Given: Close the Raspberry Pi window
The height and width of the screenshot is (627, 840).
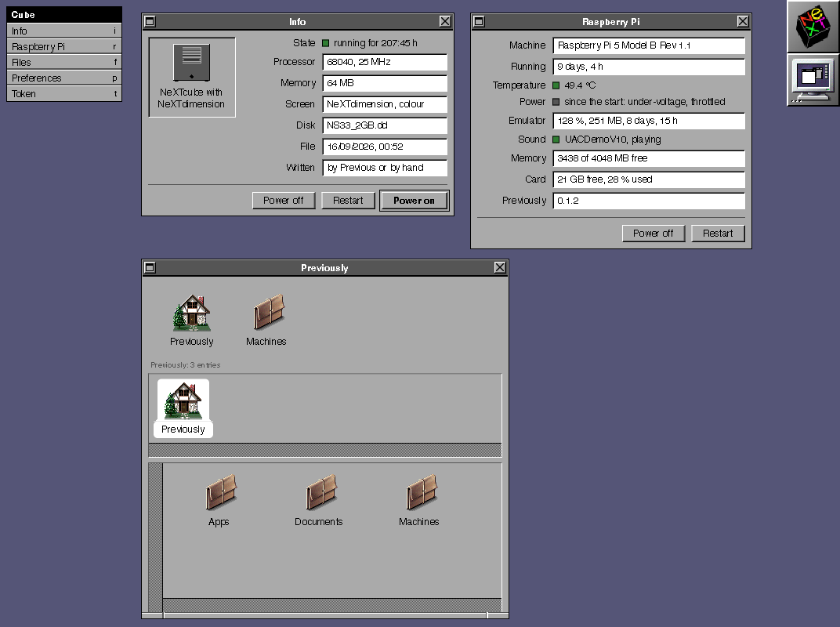Looking at the screenshot, I should click(x=743, y=21).
